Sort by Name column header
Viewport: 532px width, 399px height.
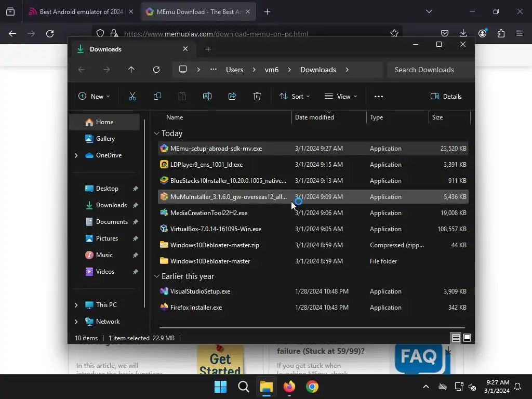pyautogui.click(x=175, y=117)
